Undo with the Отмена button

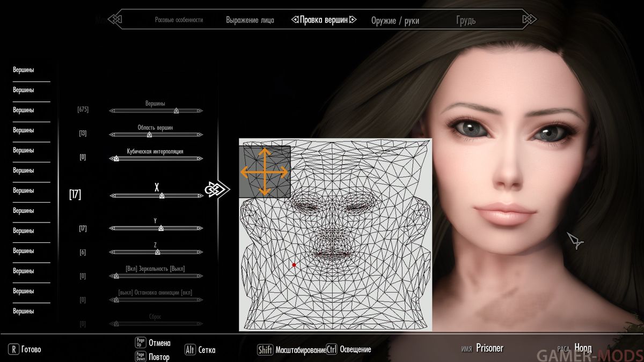pyautogui.click(x=153, y=343)
